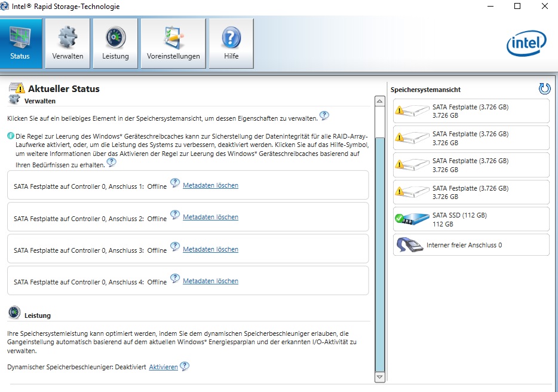This screenshot has width=558, height=392.
Task: Open help icon for Anschluss 1 Offline
Action: (174, 183)
